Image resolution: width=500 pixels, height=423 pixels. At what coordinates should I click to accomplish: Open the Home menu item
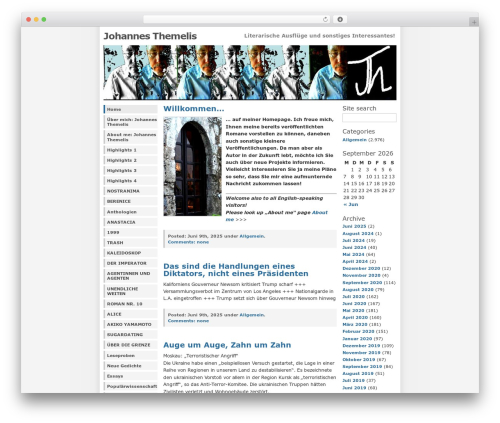131,109
